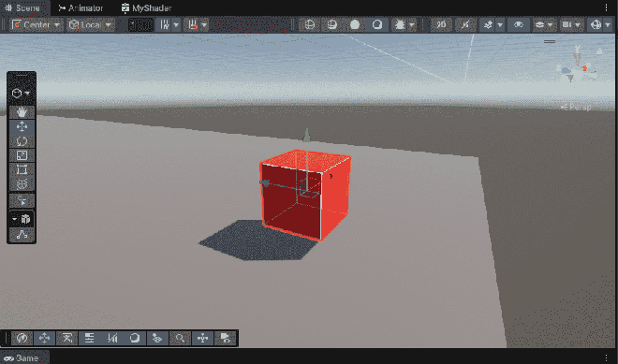
Task: Toggle 2D view mode
Action: coord(441,25)
